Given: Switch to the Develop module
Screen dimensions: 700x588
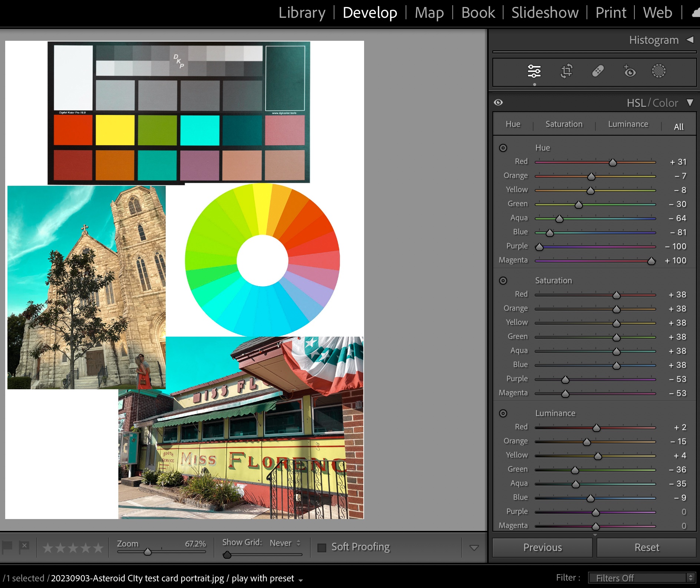Looking at the screenshot, I should tap(370, 13).
